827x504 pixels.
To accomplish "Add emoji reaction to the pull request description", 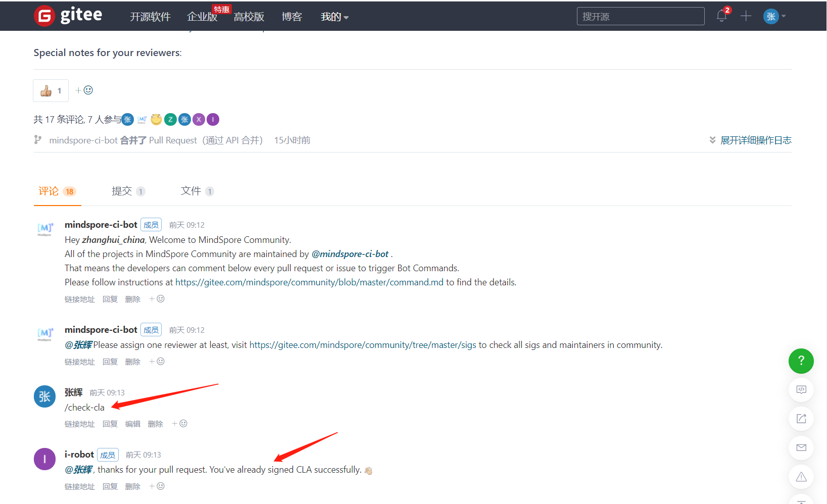I will tap(84, 90).
